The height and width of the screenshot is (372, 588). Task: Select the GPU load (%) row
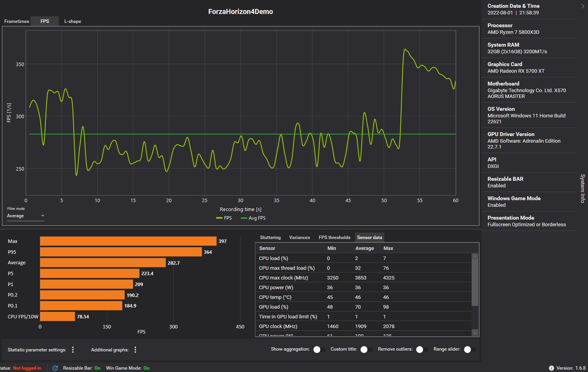tap(363, 307)
